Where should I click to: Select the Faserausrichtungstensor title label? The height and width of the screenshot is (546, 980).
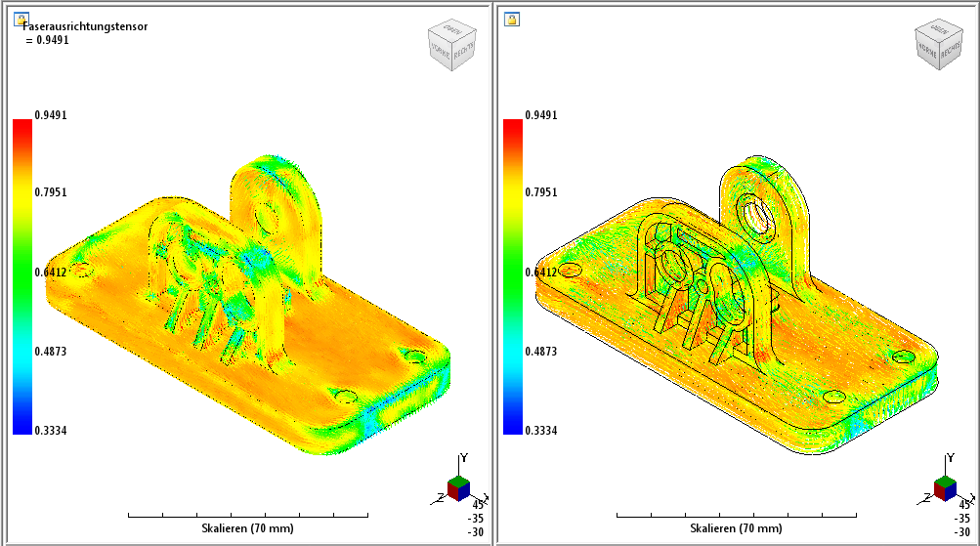click(85, 26)
